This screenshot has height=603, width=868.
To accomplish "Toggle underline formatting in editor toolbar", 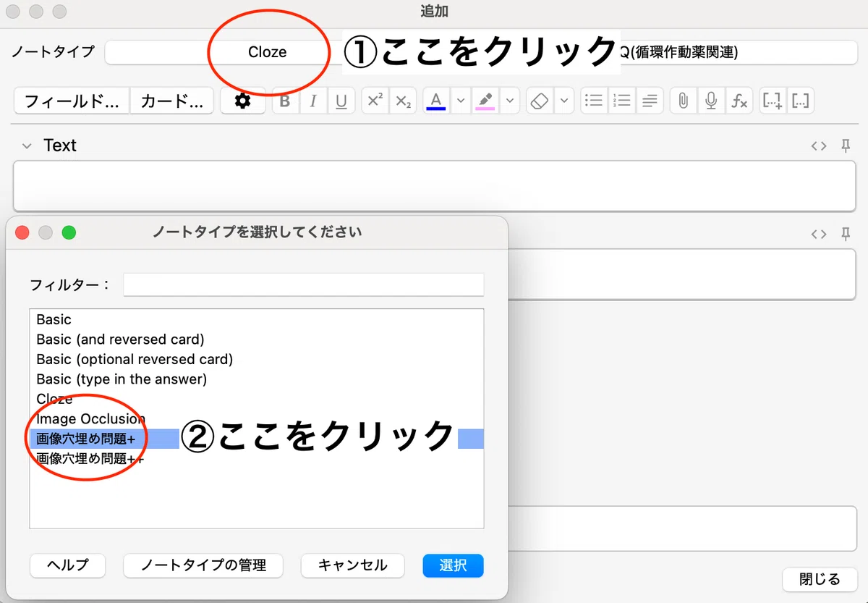I will [341, 101].
